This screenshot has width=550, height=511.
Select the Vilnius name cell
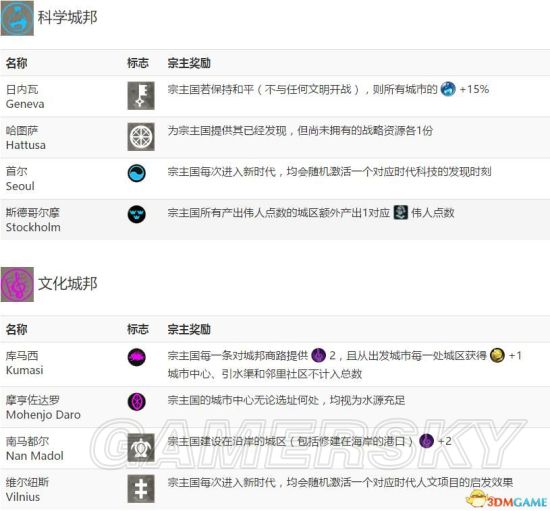click(27, 489)
